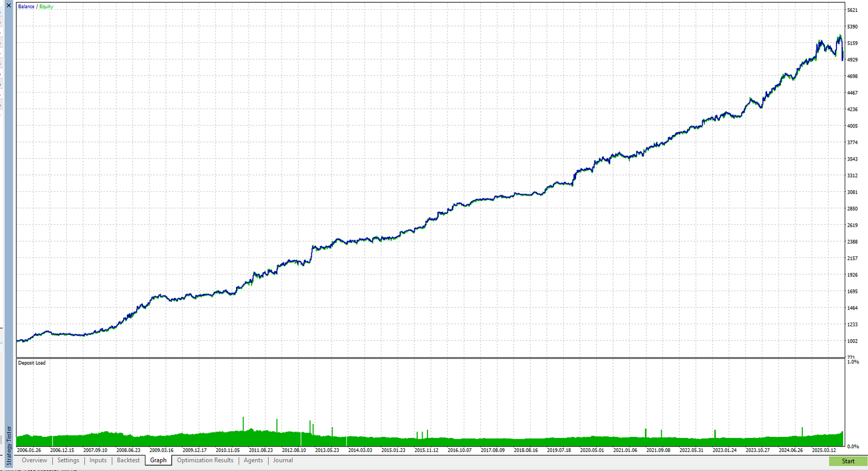View the Journal tab
This screenshot has width=868, height=471.
pyautogui.click(x=283, y=460)
